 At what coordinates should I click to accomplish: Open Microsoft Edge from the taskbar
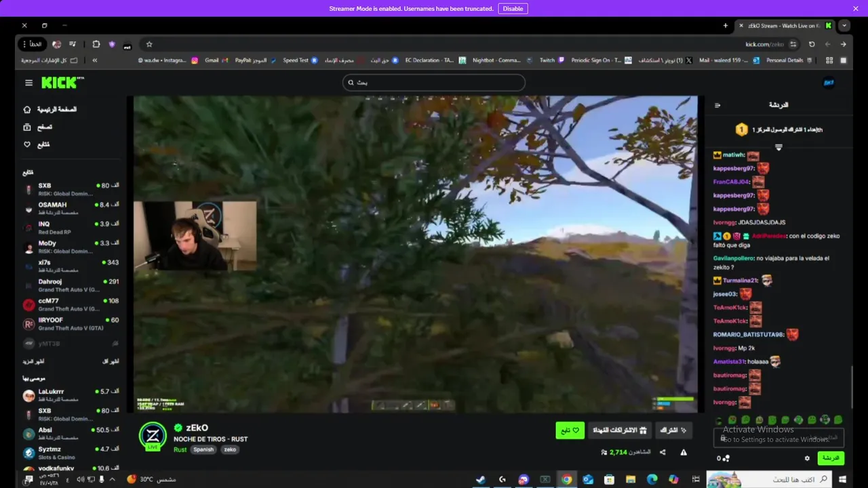(652, 479)
